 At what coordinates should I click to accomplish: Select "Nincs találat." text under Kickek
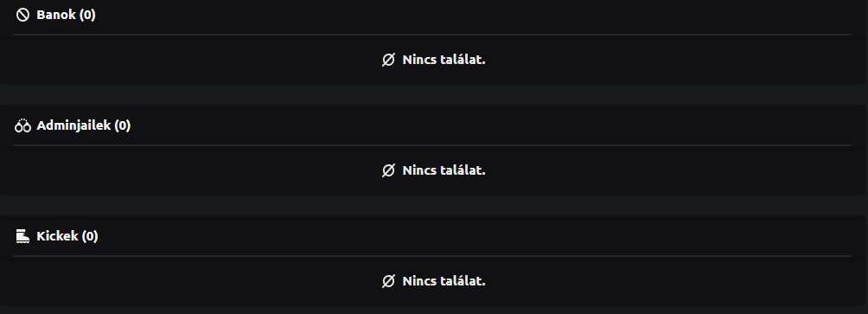click(444, 281)
